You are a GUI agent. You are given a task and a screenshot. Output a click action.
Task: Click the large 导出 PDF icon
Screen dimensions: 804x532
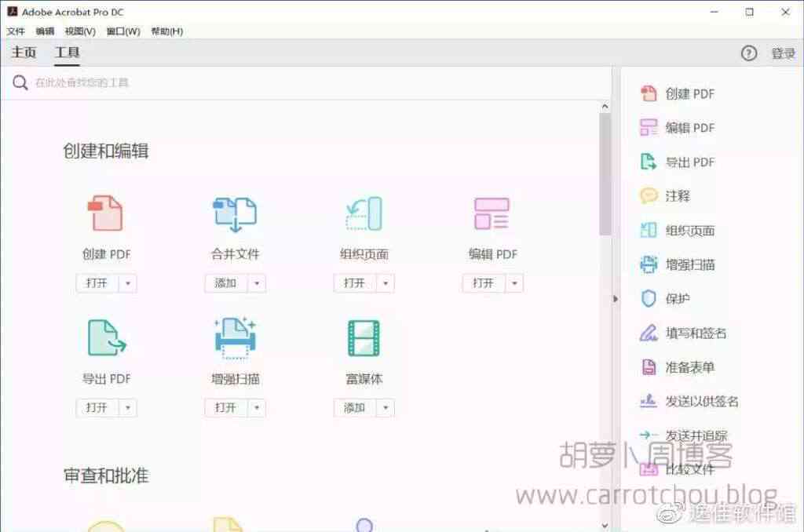[107, 337]
